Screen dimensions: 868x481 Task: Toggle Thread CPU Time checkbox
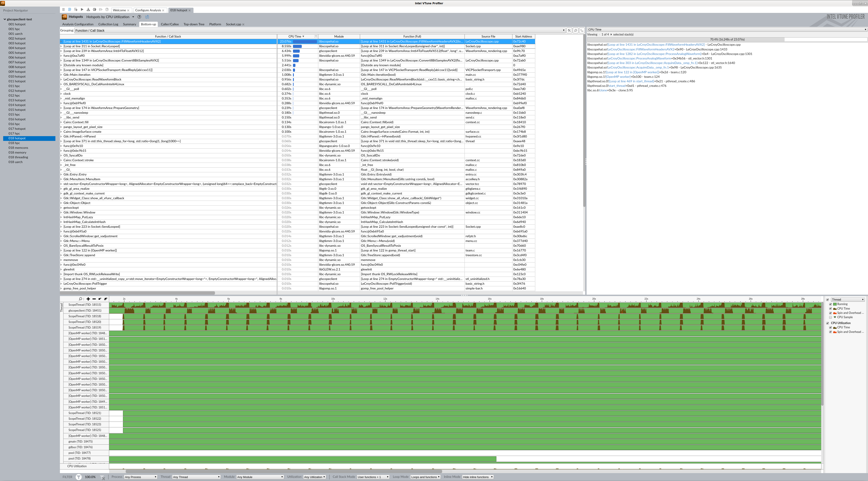point(831,308)
